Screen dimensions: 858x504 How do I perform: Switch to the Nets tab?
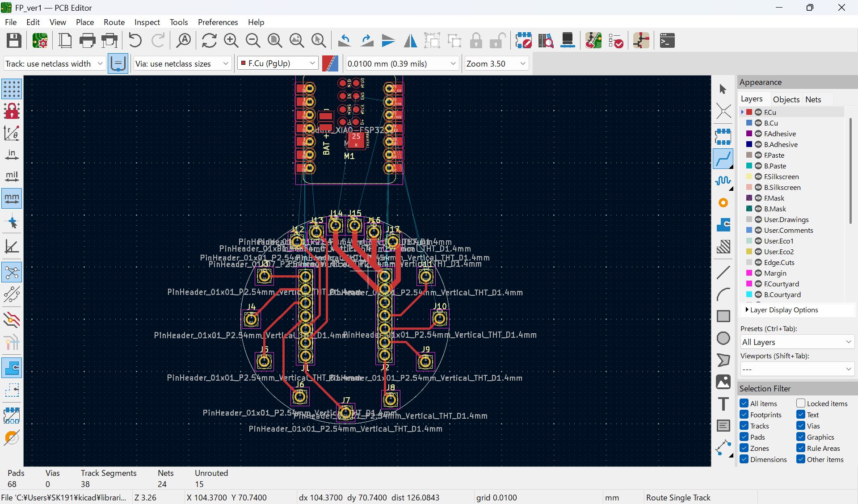[813, 99]
